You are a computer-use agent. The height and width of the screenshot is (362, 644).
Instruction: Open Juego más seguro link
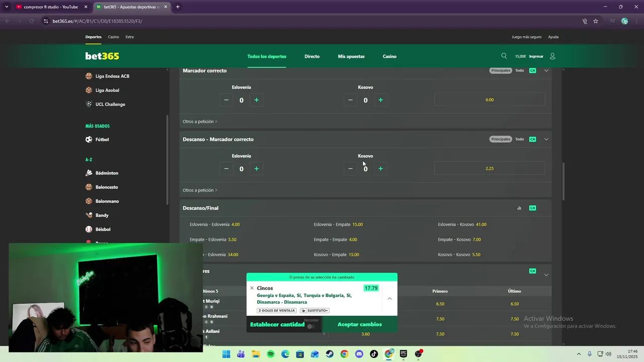pos(527,37)
